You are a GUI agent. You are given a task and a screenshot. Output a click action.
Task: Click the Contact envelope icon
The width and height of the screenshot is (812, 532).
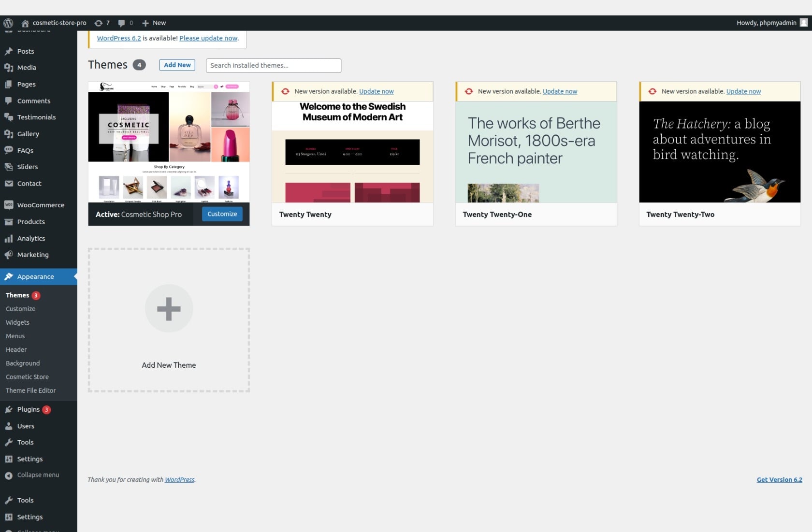[x=9, y=184]
